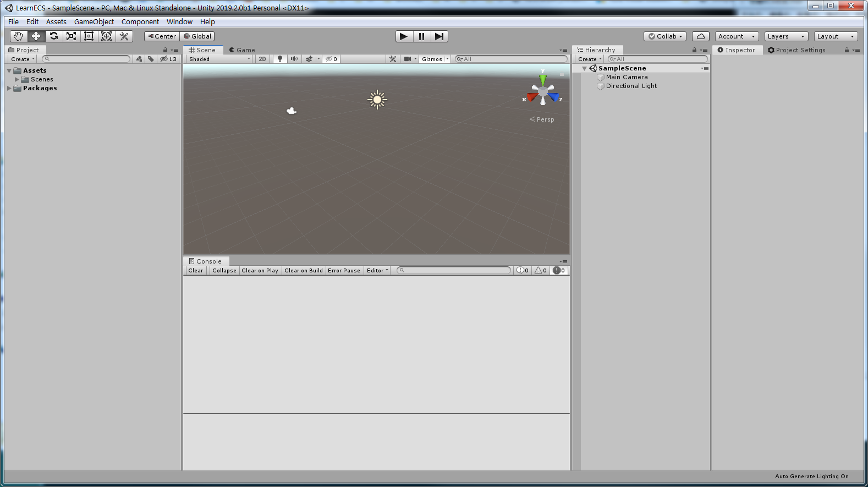The width and height of the screenshot is (868, 487).
Task: Open the Layers dropdown
Action: pyautogui.click(x=787, y=36)
